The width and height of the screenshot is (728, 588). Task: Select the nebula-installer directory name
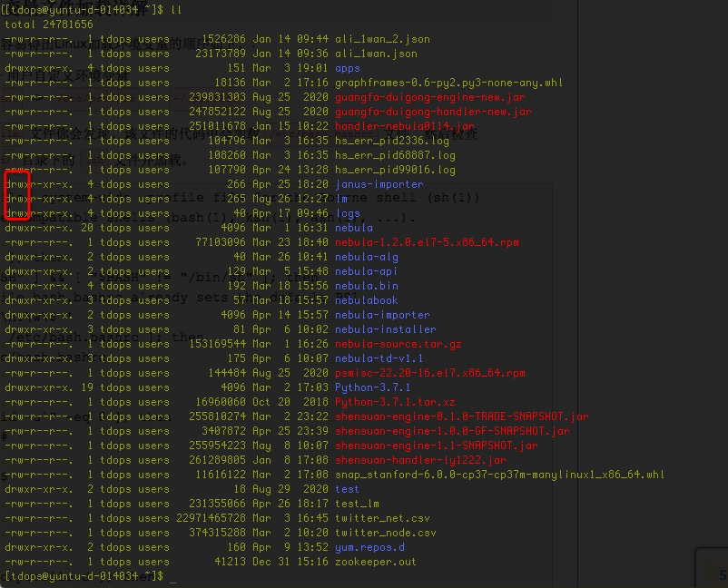(386, 329)
